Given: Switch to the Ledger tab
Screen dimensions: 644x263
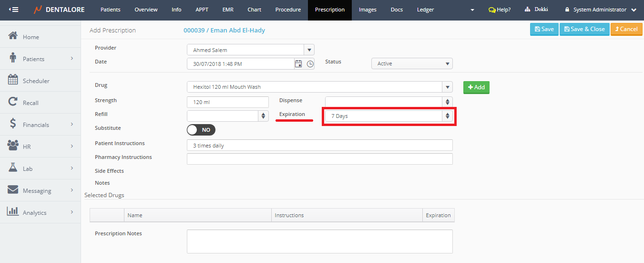Looking at the screenshot, I should pyautogui.click(x=425, y=10).
